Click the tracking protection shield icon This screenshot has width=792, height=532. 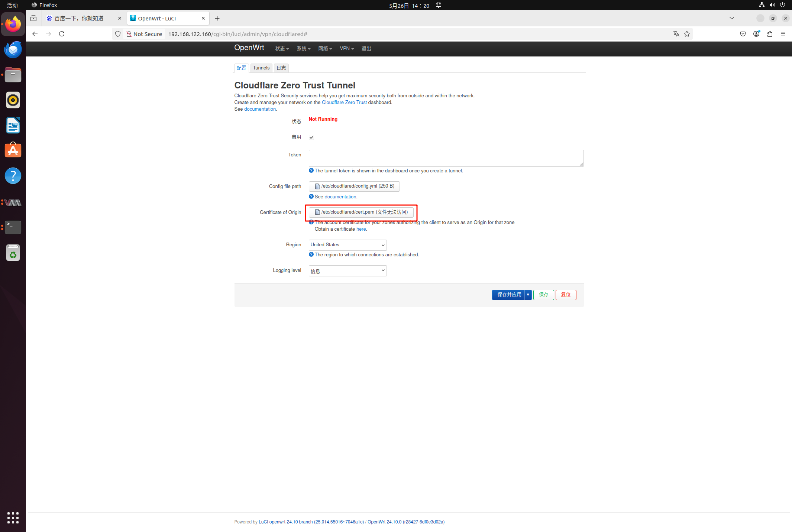118,34
